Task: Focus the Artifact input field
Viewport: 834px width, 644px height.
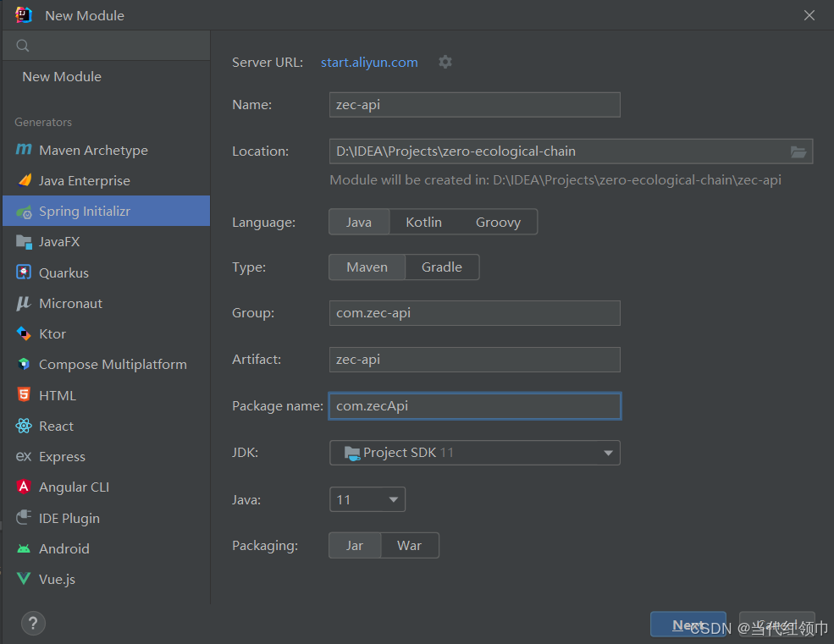Action: pos(474,360)
